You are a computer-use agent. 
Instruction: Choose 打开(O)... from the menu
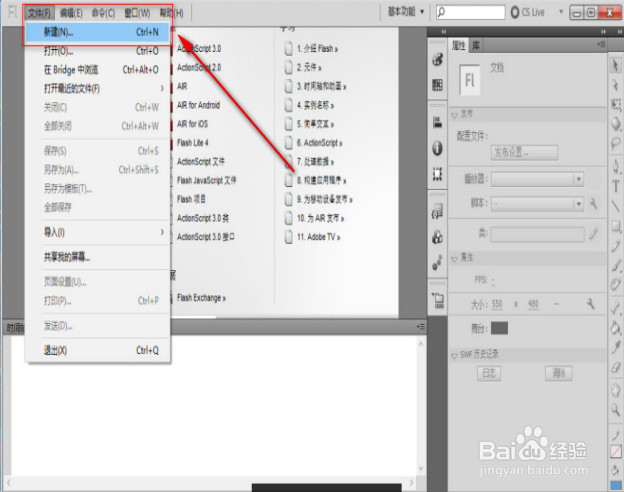coord(98,51)
